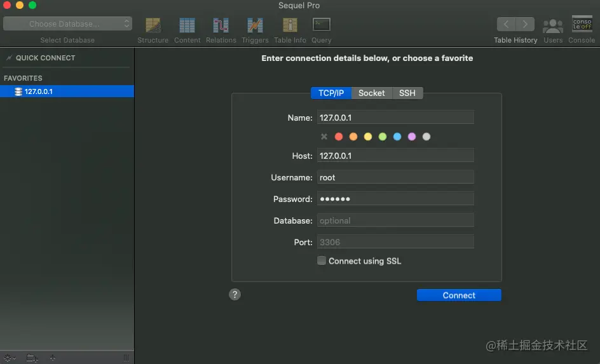Open the help question mark button
The width and height of the screenshot is (600, 364).
[x=235, y=294]
